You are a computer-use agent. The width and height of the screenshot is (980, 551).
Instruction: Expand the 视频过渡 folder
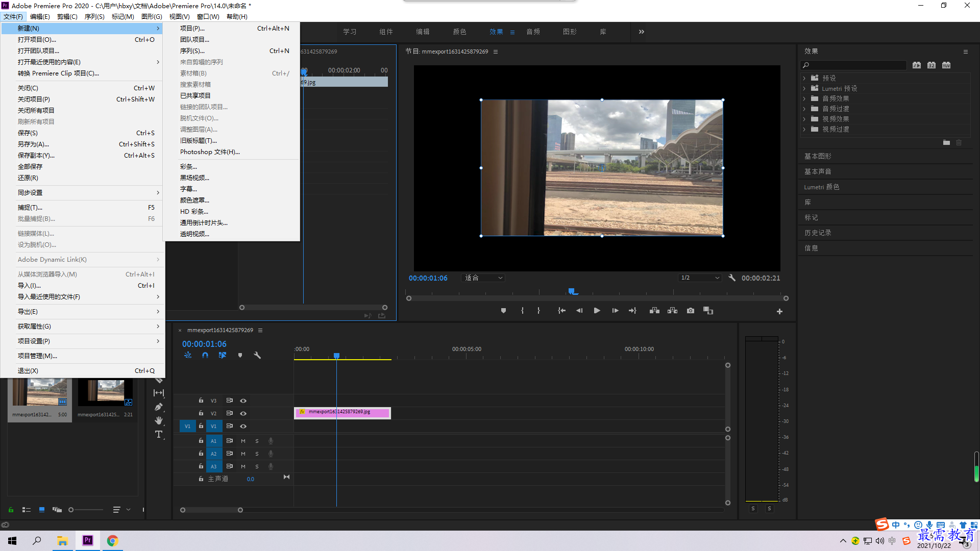pos(804,129)
